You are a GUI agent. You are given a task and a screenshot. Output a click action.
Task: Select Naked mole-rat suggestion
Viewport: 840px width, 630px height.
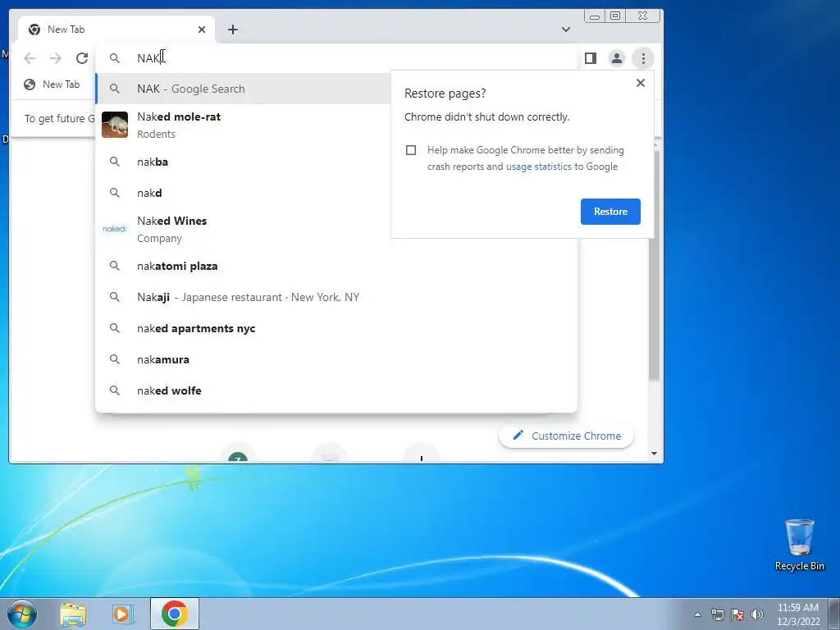pos(243,125)
